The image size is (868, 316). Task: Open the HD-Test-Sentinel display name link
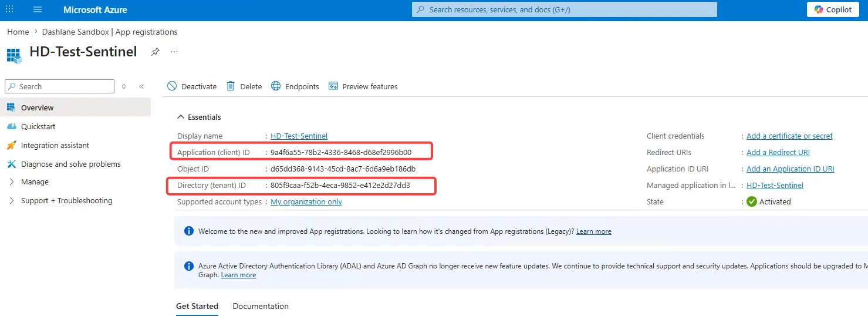click(299, 136)
